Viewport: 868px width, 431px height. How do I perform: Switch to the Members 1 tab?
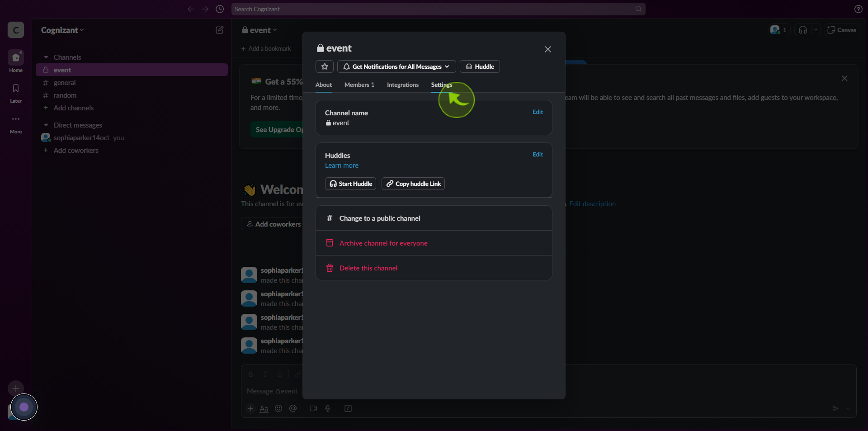point(359,85)
